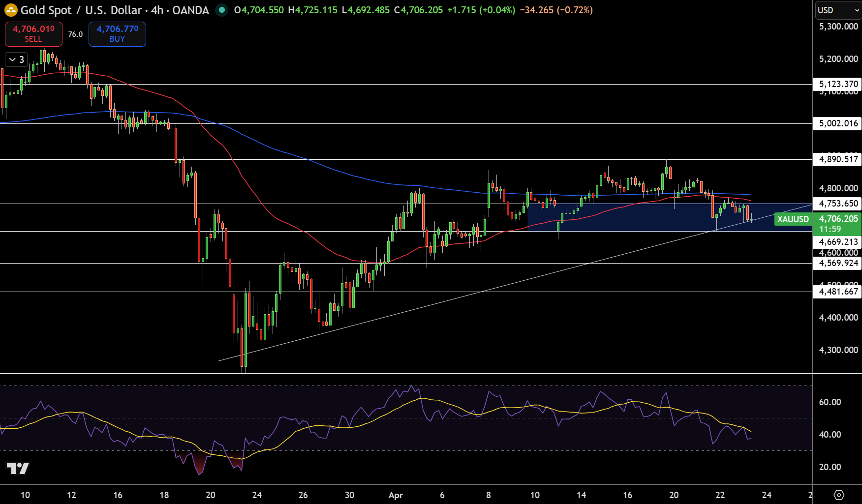Click the 4,300.000 price scale label
The image size is (862, 504).
click(838, 350)
